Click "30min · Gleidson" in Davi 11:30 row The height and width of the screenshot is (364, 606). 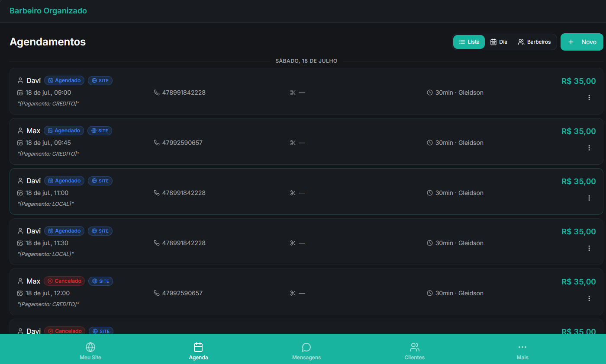coord(459,243)
